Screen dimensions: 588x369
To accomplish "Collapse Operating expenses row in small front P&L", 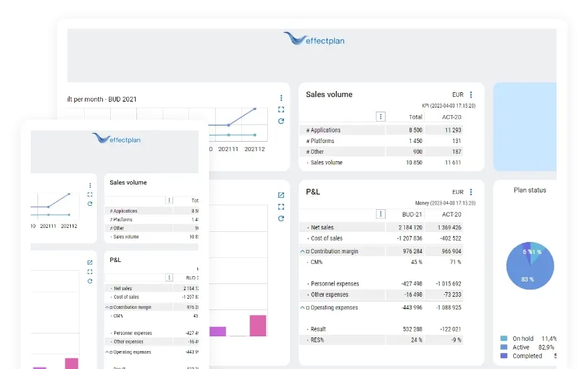I will pyautogui.click(x=107, y=352).
